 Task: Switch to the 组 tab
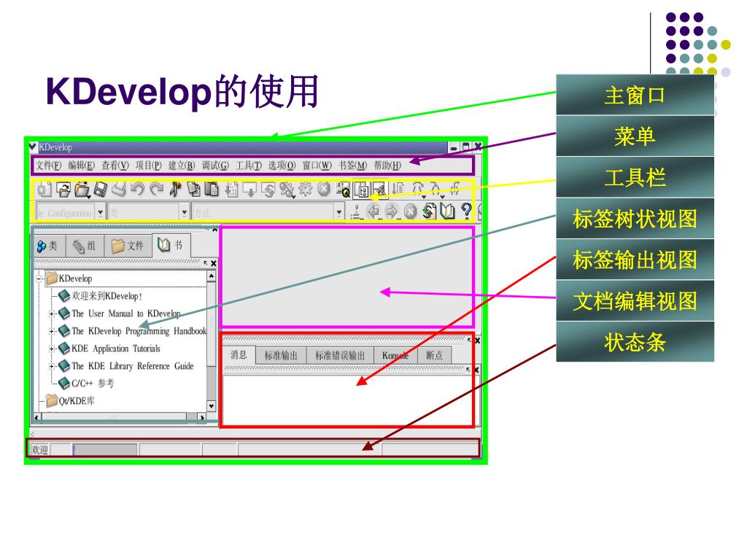(85, 246)
